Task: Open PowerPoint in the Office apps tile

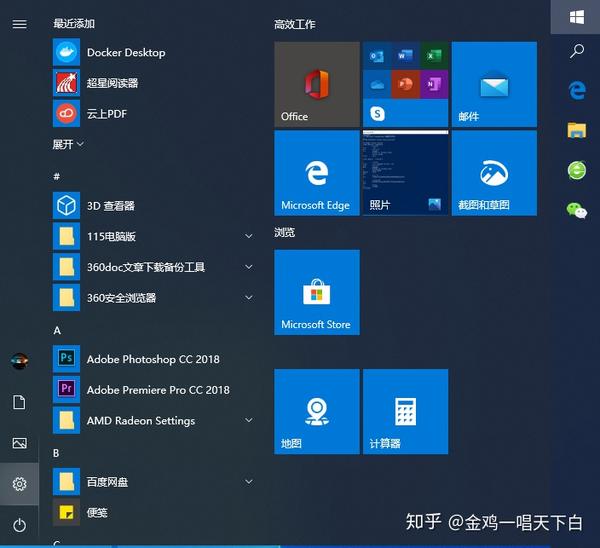Action: 406,85
